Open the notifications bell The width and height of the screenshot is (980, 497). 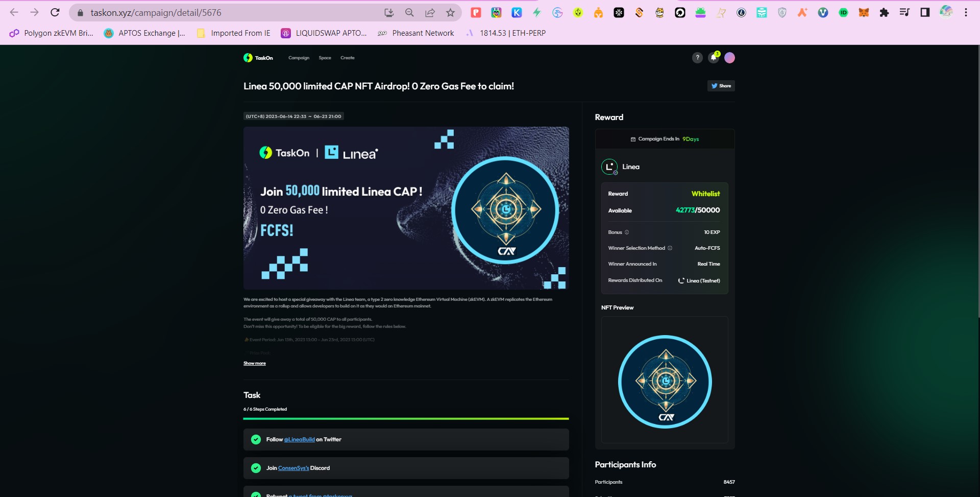pos(714,57)
